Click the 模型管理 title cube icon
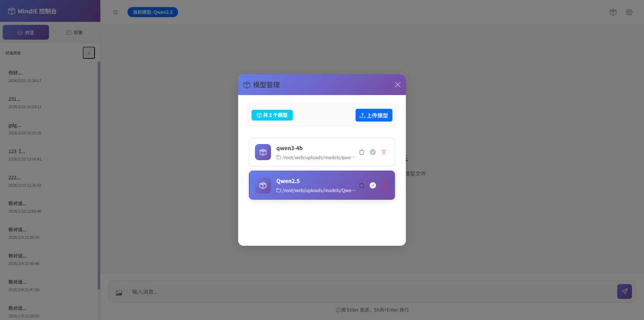The width and height of the screenshot is (644, 320). point(247,85)
